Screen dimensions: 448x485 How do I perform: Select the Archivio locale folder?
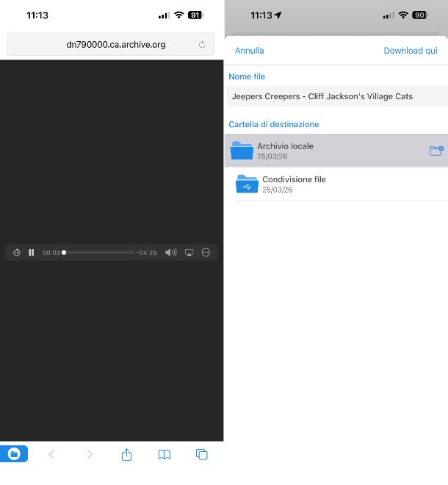(x=323, y=151)
